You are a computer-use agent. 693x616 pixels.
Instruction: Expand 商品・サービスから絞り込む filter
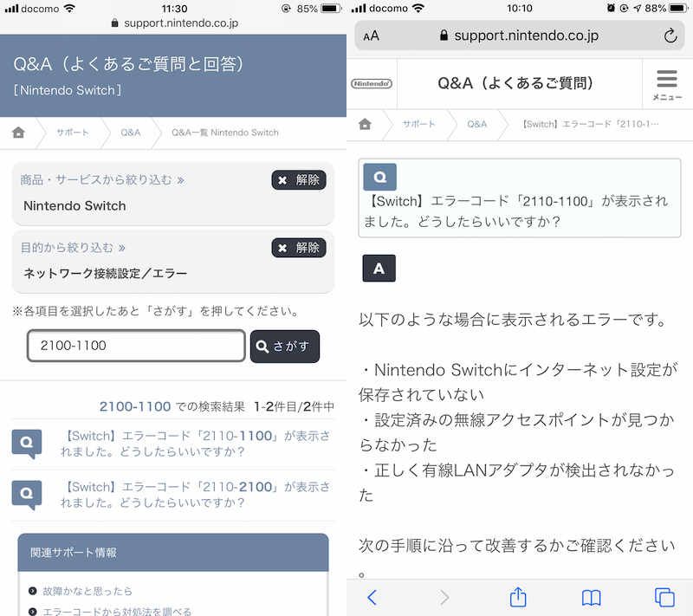(102, 180)
